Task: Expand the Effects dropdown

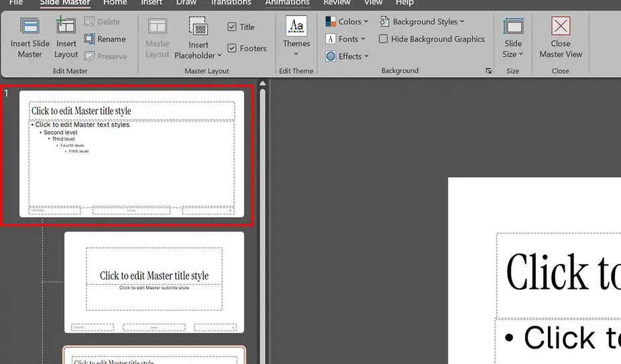Action: coord(347,56)
